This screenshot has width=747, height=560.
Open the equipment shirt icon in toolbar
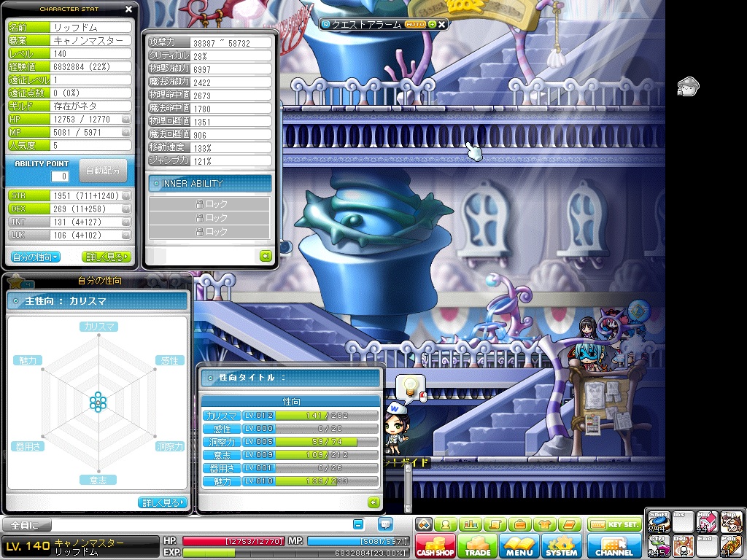544,524
